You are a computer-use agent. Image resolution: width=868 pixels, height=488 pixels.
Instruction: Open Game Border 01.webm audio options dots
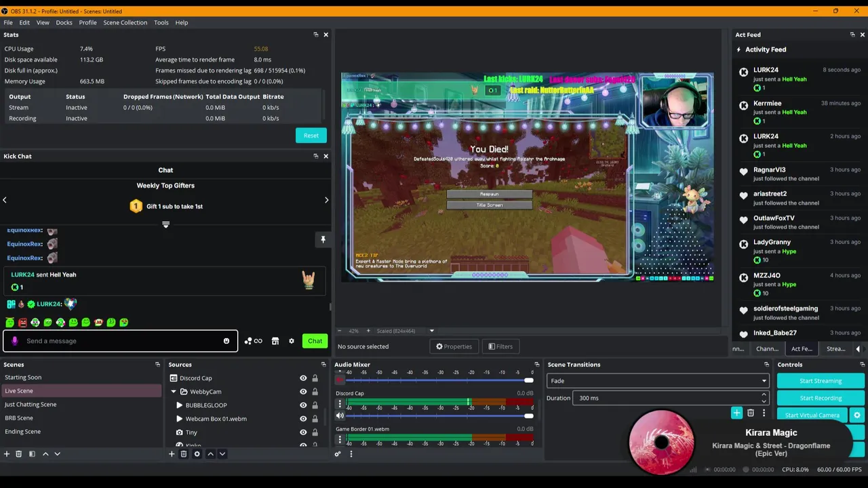point(340,439)
